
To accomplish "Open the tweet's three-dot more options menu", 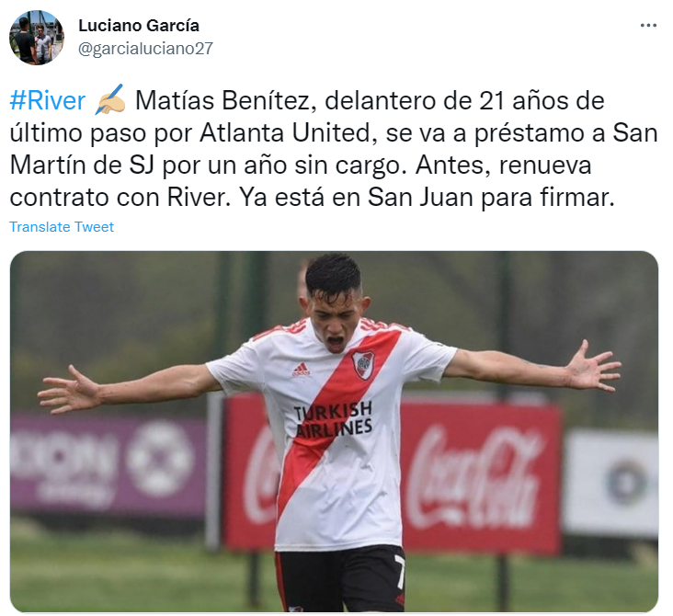I will click(648, 26).
